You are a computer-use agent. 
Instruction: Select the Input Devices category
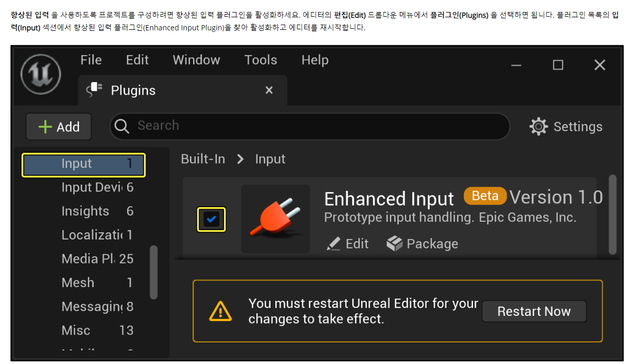(x=97, y=187)
